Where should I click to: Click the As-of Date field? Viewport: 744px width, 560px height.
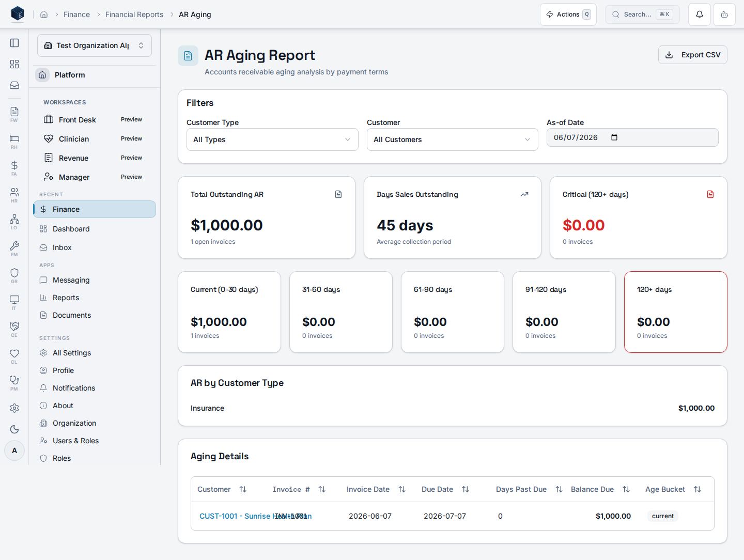pos(632,137)
